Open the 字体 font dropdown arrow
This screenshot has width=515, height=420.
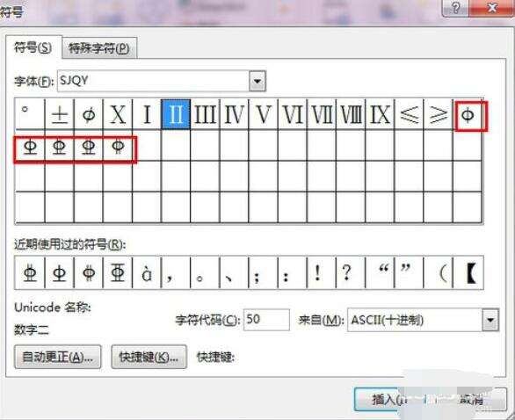257,81
